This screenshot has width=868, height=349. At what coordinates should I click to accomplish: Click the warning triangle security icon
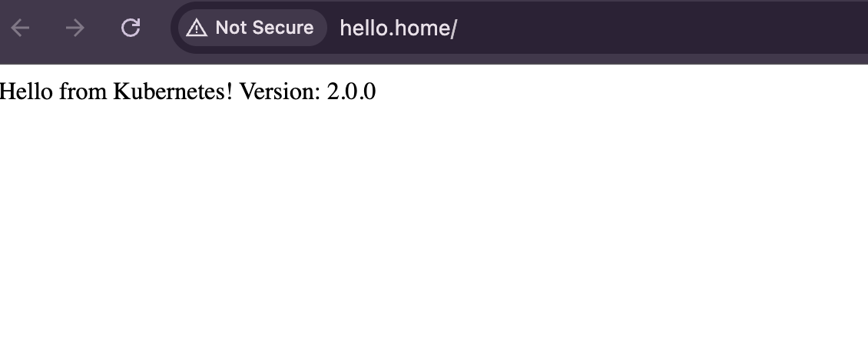[x=197, y=28]
